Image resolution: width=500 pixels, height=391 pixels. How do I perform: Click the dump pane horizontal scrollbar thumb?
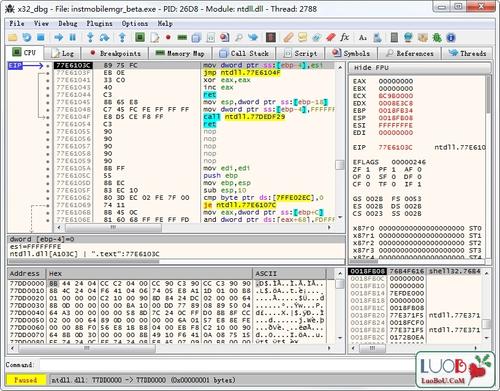87,348
